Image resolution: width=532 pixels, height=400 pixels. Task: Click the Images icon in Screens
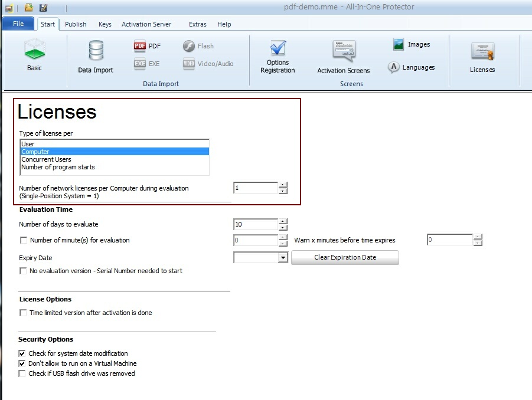click(x=399, y=44)
